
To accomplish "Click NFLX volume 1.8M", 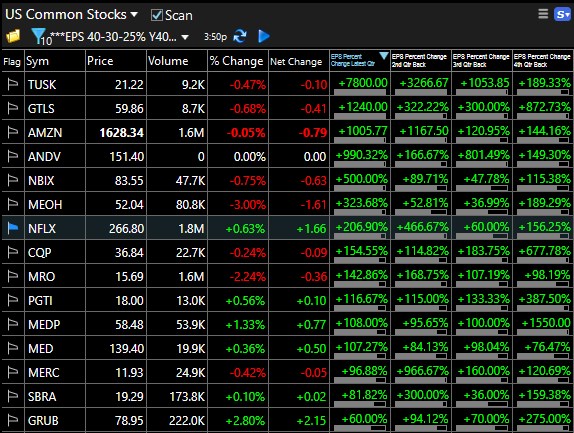I will (191, 229).
